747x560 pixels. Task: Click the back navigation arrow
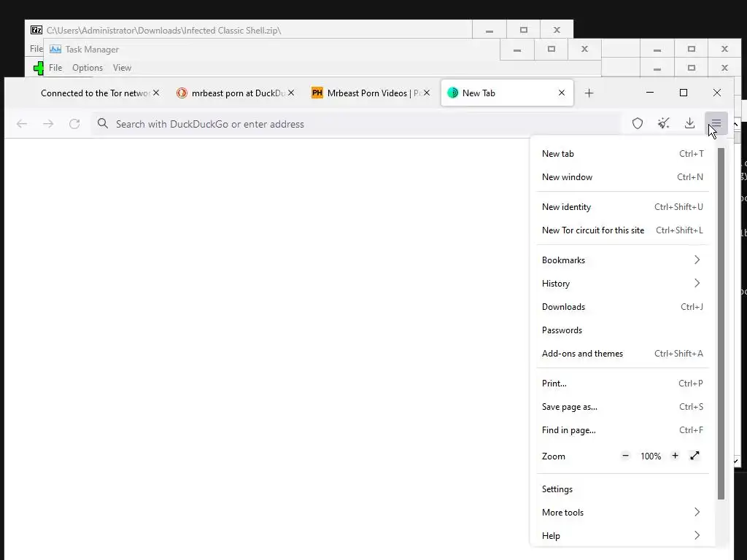click(22, 124)
